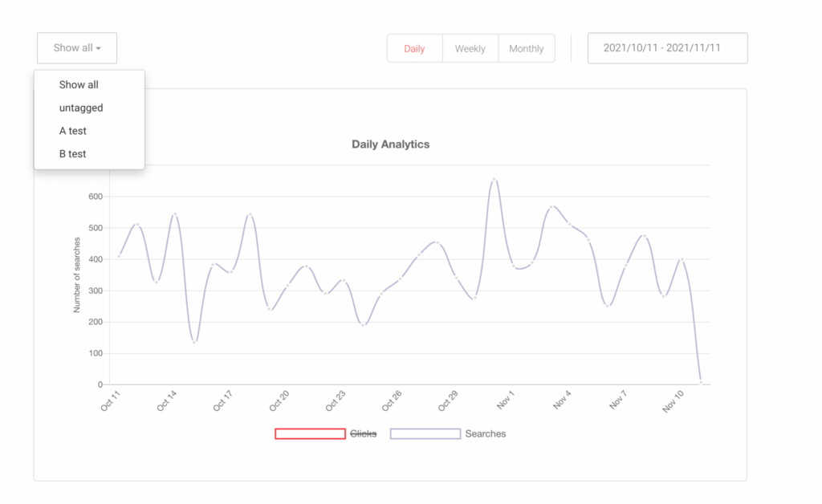Viewport: 822px width, 504px height.
Task: Open the Show all tag filter dropdown
Action: tap(76, 47)
